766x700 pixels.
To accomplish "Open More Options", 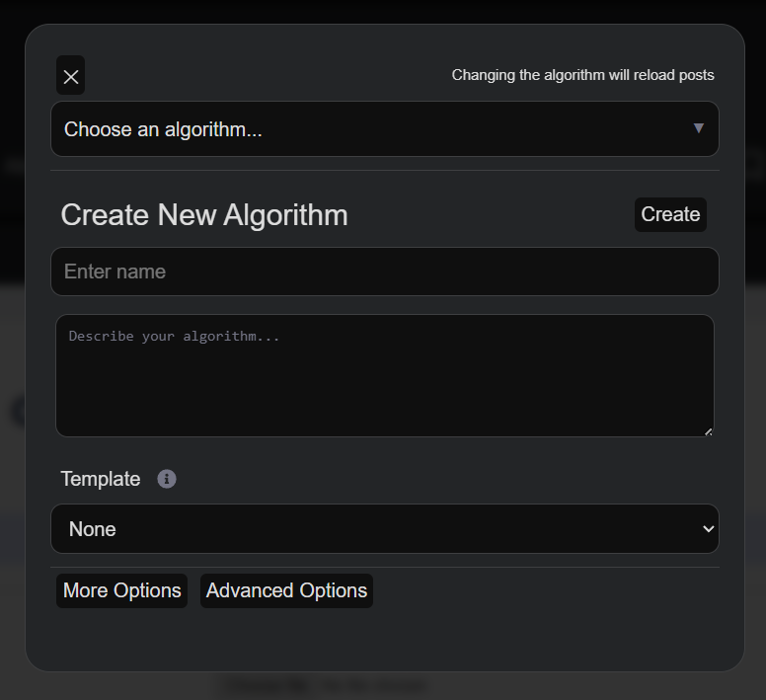I will click(x=122, y=590).
